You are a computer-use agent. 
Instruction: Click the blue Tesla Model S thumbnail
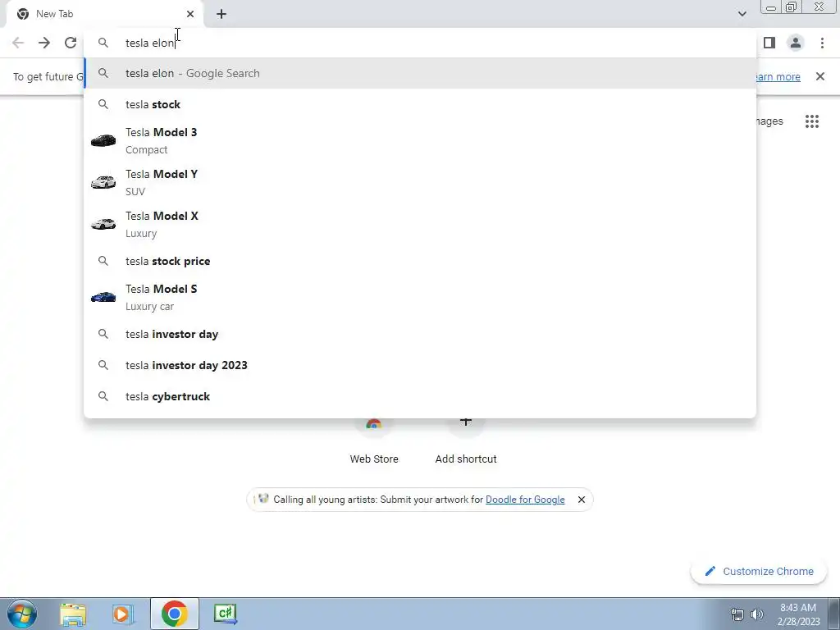click(103, 297)
